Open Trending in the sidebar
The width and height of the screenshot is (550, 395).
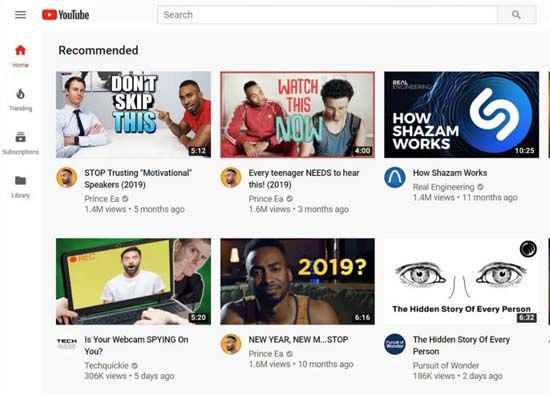20,100
